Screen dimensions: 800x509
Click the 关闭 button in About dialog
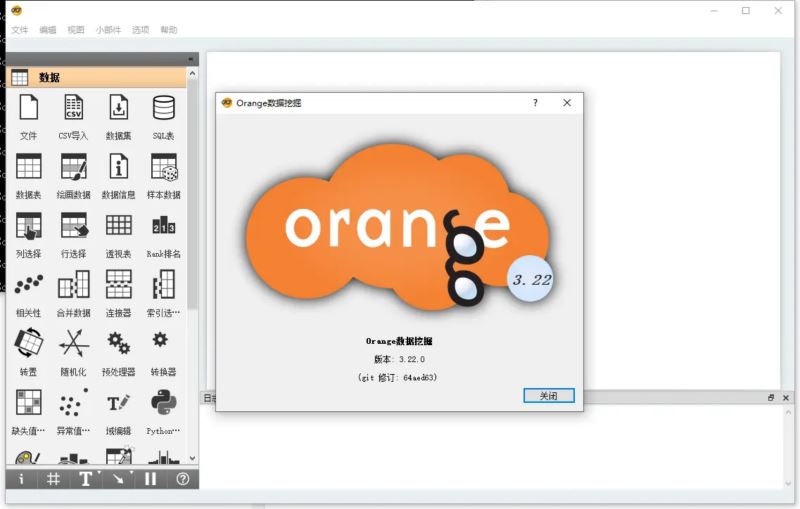[548, 396]
